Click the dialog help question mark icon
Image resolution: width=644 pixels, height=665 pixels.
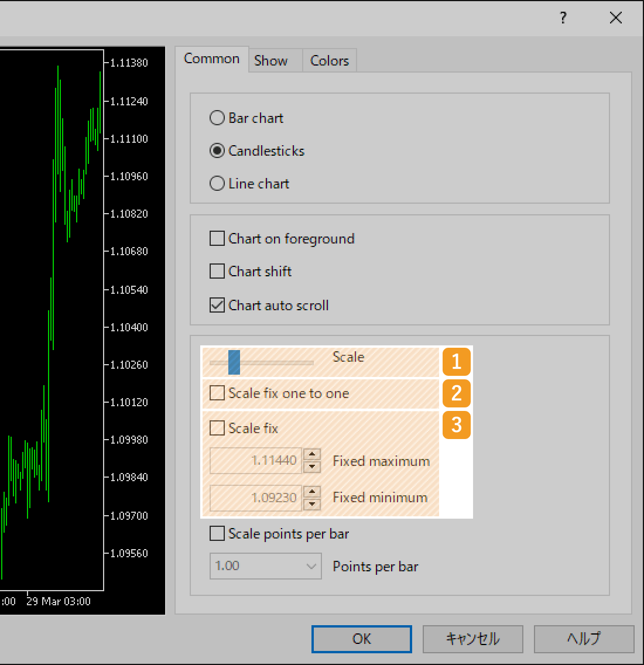coord(563,18)
